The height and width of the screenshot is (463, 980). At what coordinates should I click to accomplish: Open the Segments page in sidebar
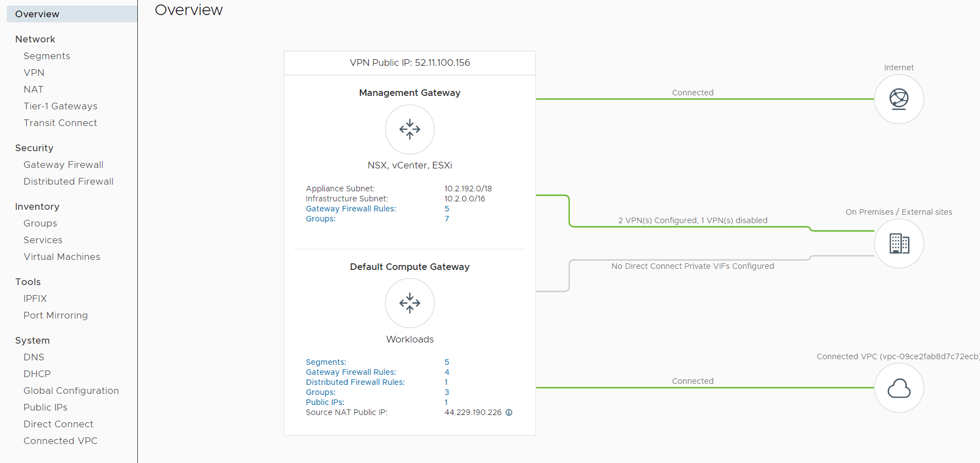coord(47,56)
